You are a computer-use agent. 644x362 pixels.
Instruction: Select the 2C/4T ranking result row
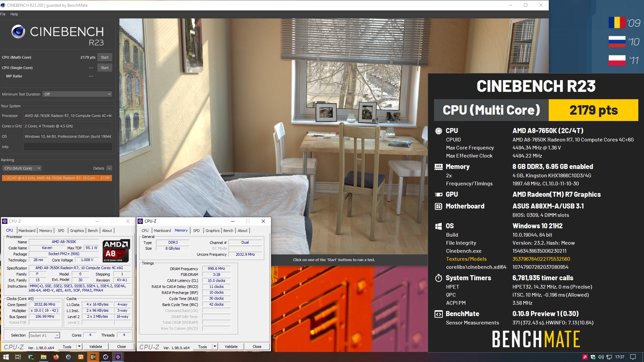tap(57, 178)
